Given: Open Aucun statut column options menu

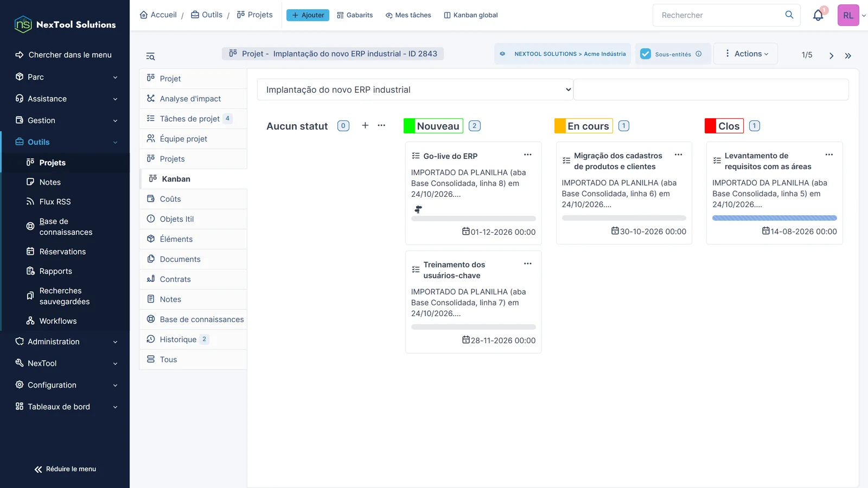Looking at the screenshot, I should 381,125.
